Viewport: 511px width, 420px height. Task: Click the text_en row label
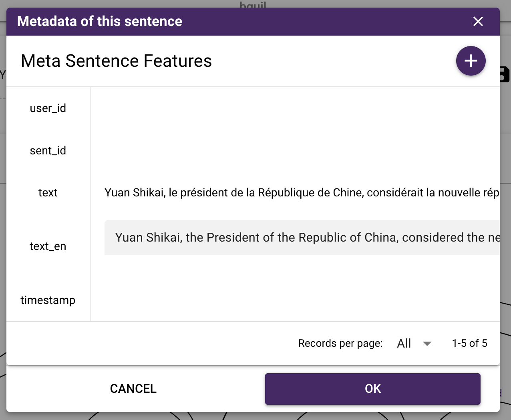(48, 246)
